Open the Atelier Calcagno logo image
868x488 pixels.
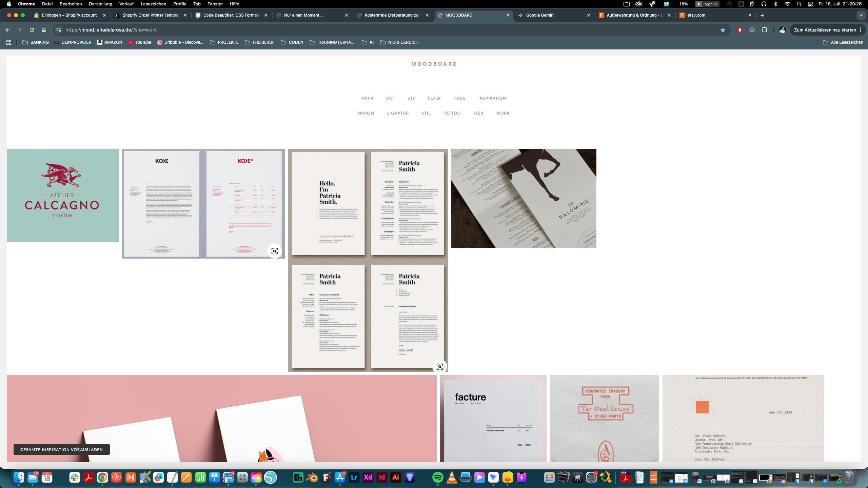63,195
